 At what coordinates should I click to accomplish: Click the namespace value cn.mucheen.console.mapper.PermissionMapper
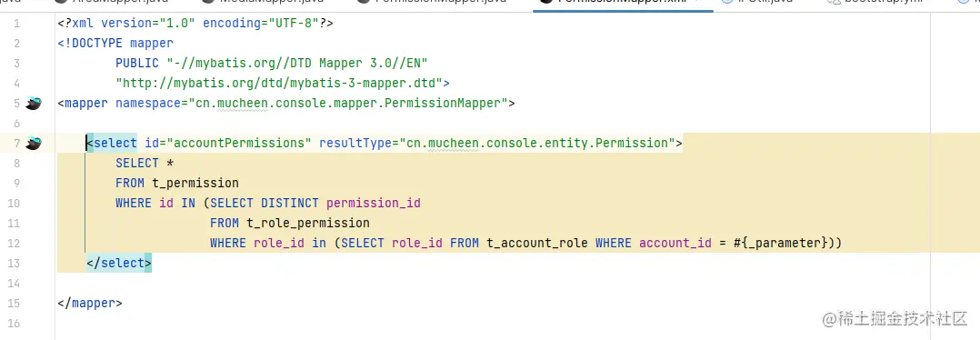[x=349, y=103]
